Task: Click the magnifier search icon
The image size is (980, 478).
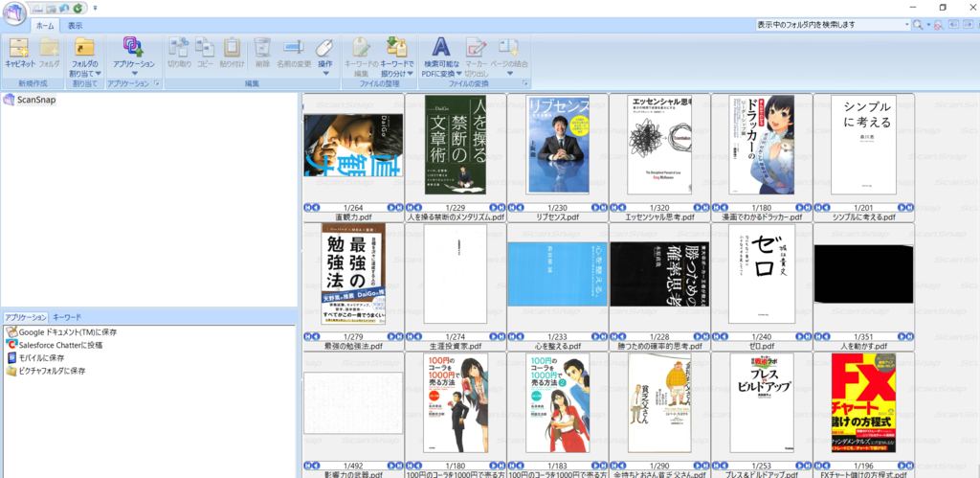Action: 918,25
